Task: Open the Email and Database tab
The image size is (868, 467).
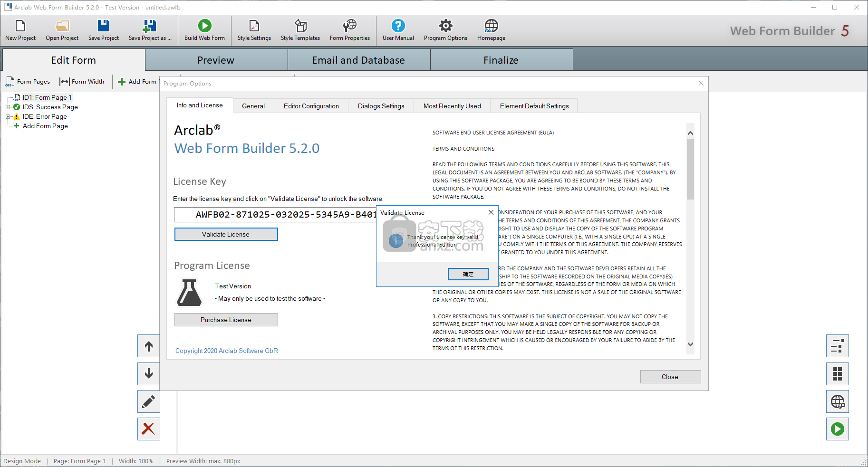Action: point(358,60)
